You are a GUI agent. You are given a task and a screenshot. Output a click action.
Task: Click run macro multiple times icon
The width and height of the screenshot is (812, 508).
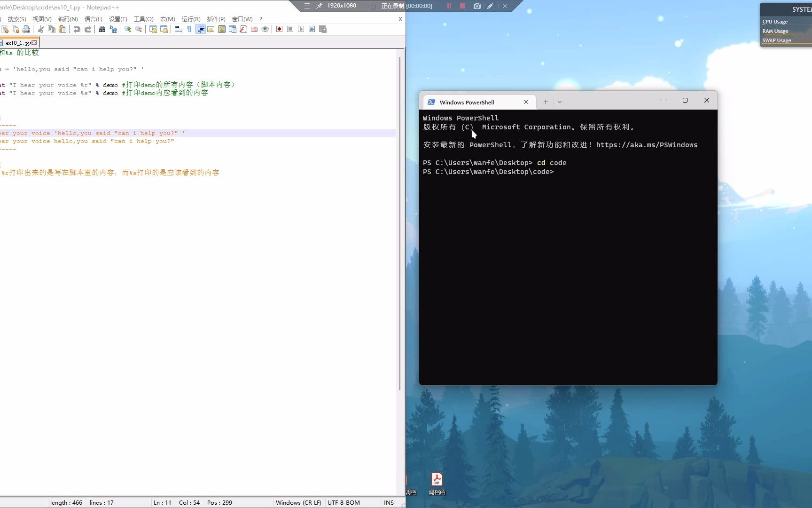click(x=312, y=29)
